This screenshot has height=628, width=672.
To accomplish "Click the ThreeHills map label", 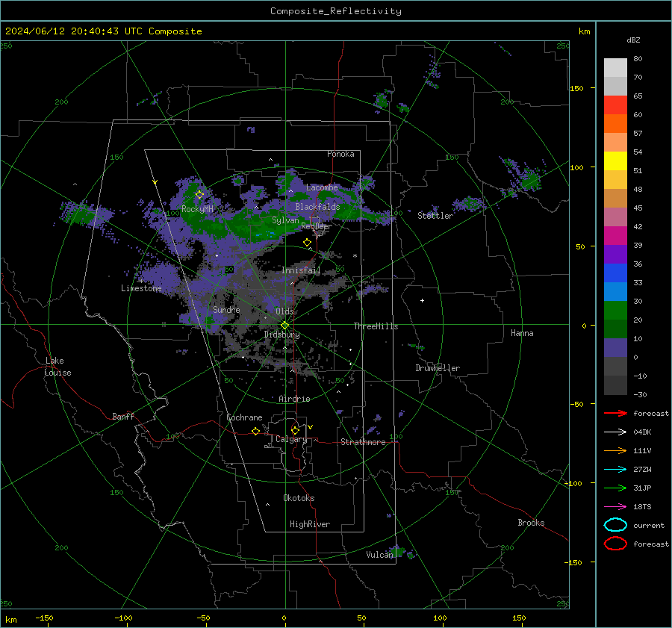I will (x=376, y=326).
